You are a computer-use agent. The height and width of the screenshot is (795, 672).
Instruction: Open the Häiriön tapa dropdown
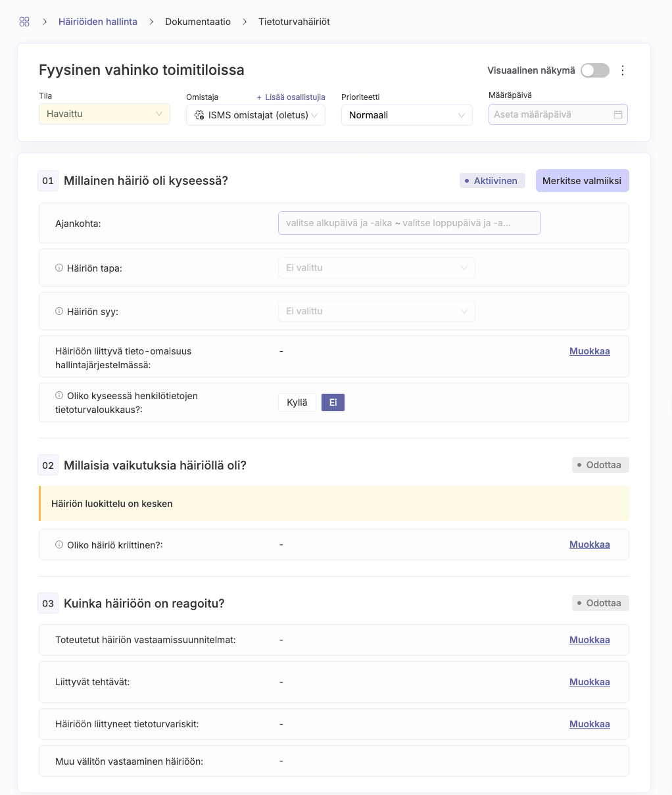coord(377,268)
